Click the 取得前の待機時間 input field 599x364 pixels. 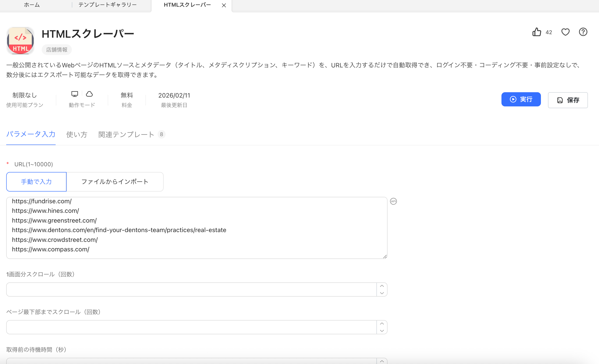(x=191, y=361)
